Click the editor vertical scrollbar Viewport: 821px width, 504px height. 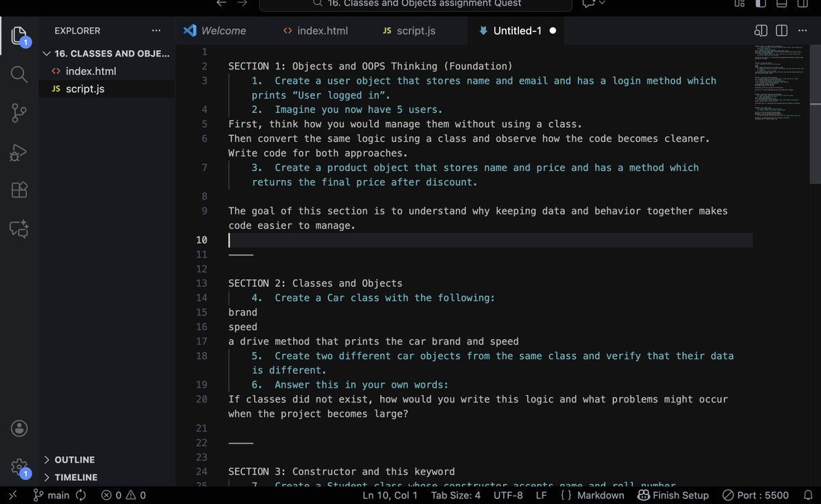(x=816, y=114)
